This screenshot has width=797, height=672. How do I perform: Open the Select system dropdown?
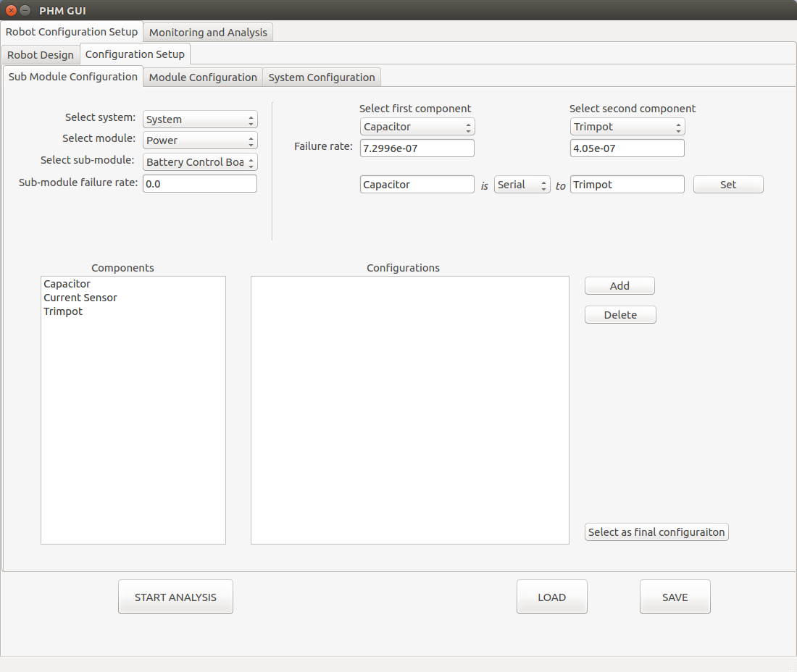tap(200, 119)
